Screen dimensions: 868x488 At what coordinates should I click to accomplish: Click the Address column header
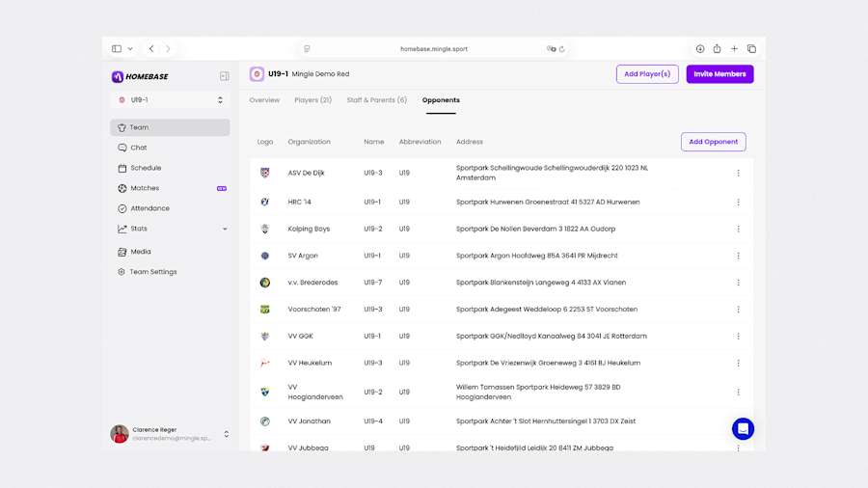tap(470, 142)
